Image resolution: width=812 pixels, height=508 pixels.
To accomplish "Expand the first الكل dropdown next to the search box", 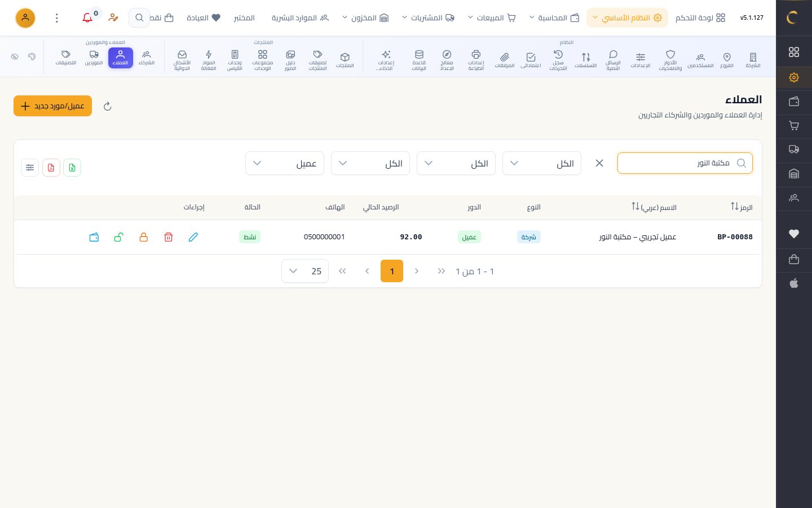I will 542,163.
